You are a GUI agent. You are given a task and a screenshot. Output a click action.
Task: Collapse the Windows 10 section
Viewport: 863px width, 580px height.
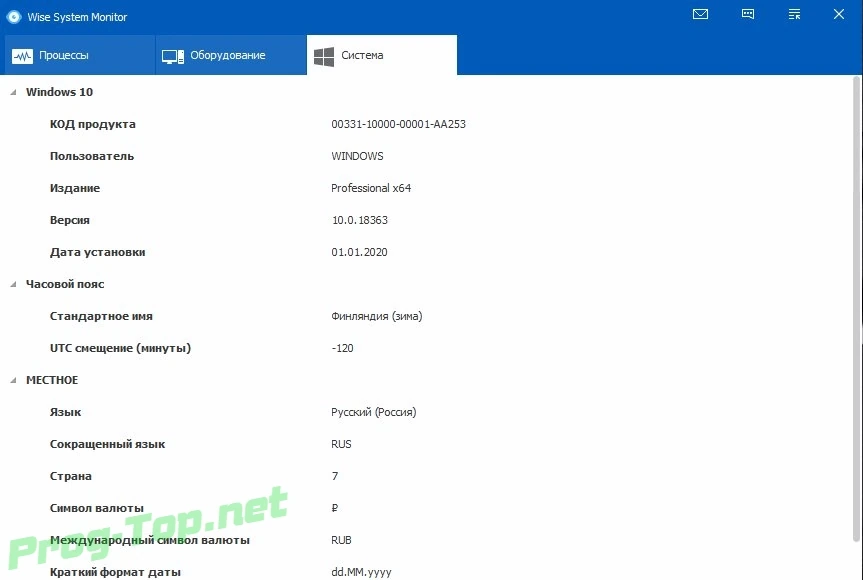click(x=13, y=92)
